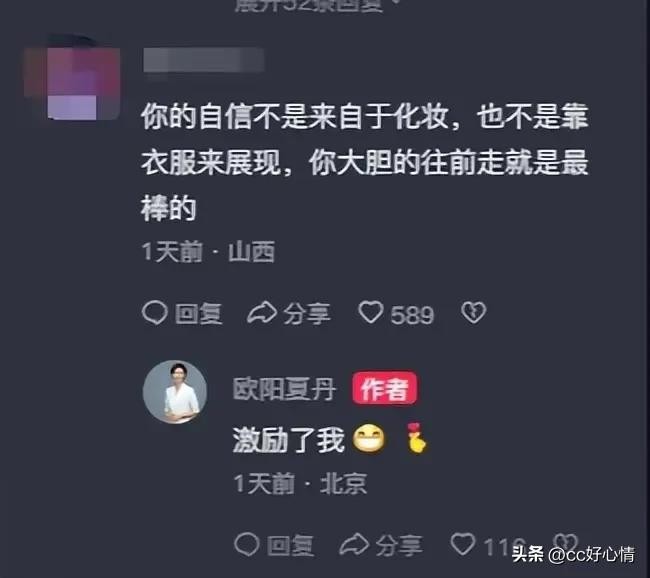Click the reply bubble icon under Shanxi comment

pyautogui.click(x=155, y=313)
